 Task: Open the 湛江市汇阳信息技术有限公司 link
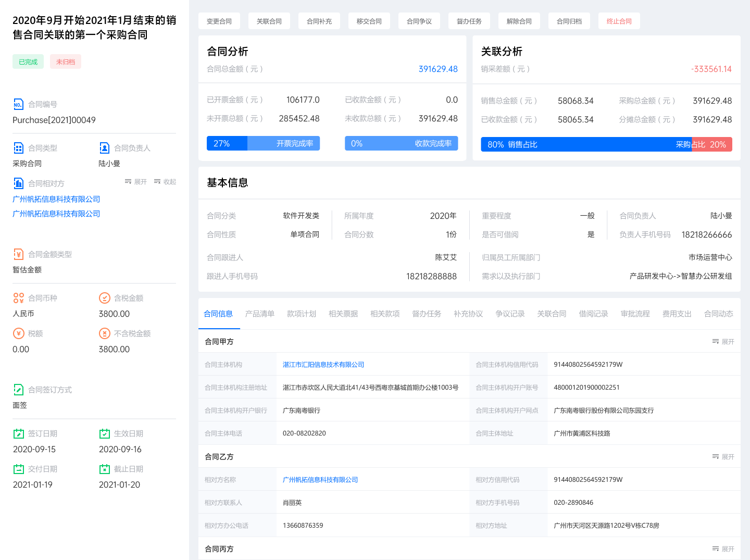click(x=323, y=365)
